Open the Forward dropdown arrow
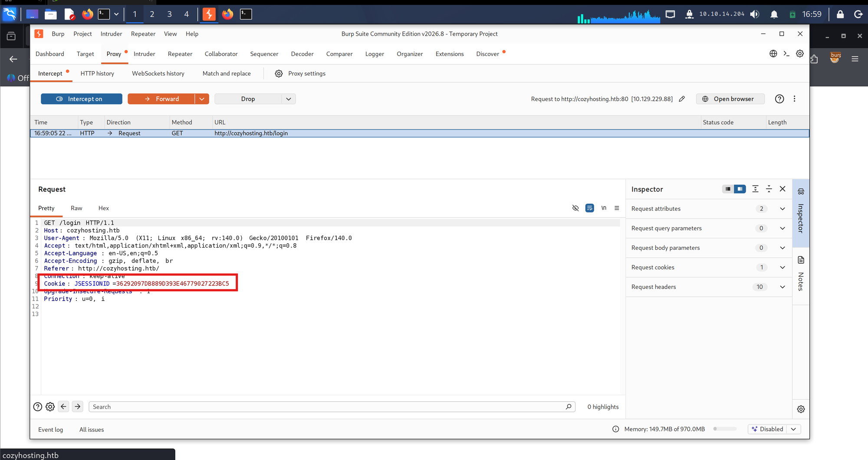The image size is (868, 460). [x=202, y=99]
